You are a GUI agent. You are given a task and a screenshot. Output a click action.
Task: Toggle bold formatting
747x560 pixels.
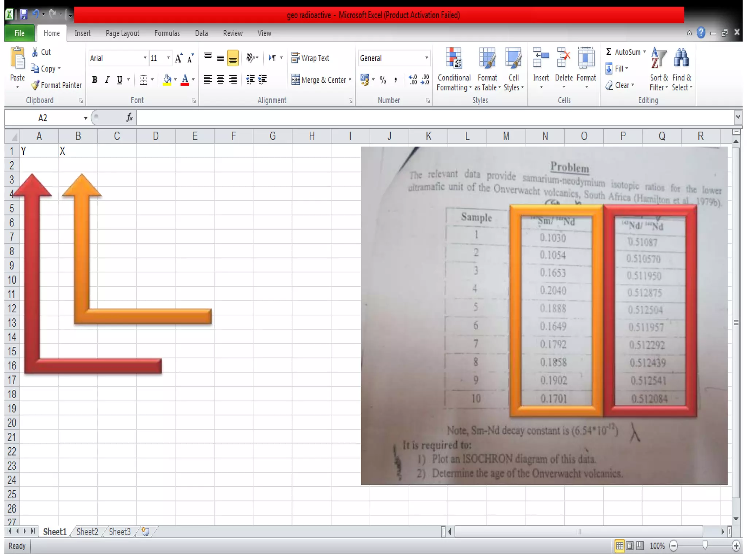(x=95, y=80)
